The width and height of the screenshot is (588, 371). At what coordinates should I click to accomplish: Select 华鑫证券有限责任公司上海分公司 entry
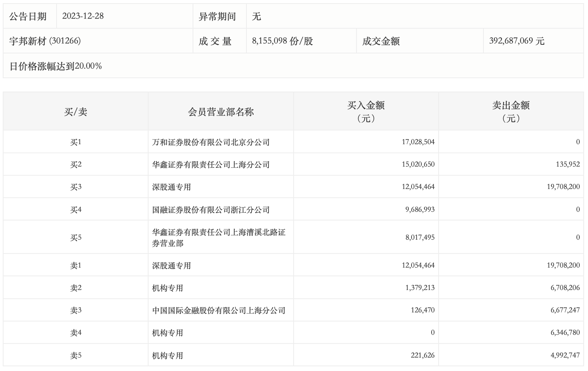[211, 165]
